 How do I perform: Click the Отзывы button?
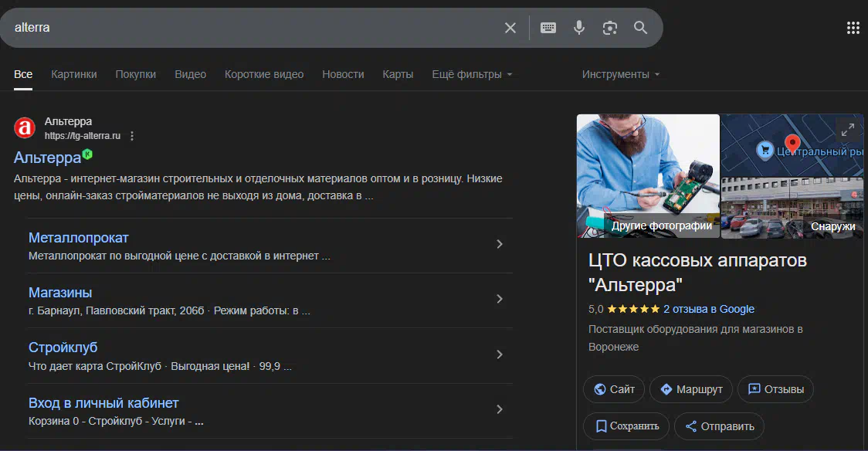775,389
